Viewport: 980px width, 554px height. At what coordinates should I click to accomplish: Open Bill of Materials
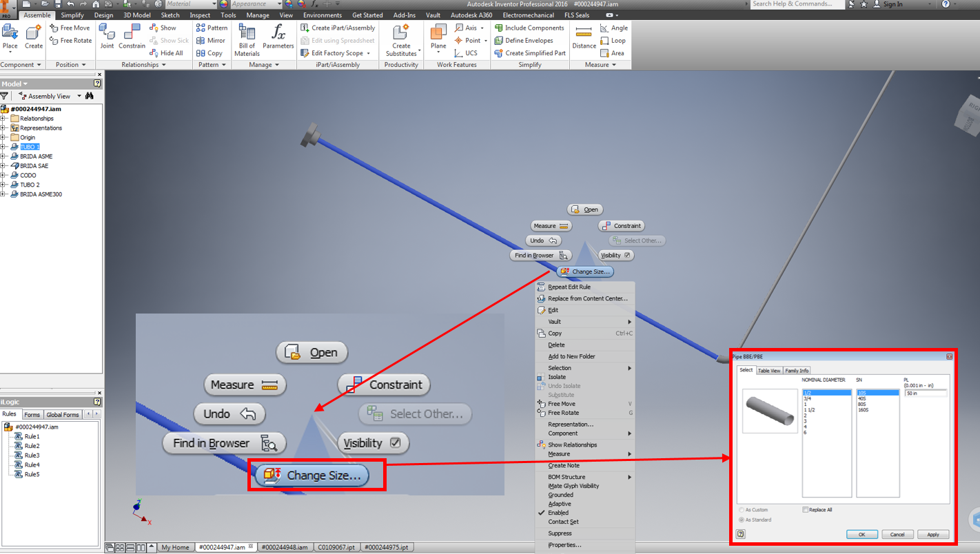(247, 40)
